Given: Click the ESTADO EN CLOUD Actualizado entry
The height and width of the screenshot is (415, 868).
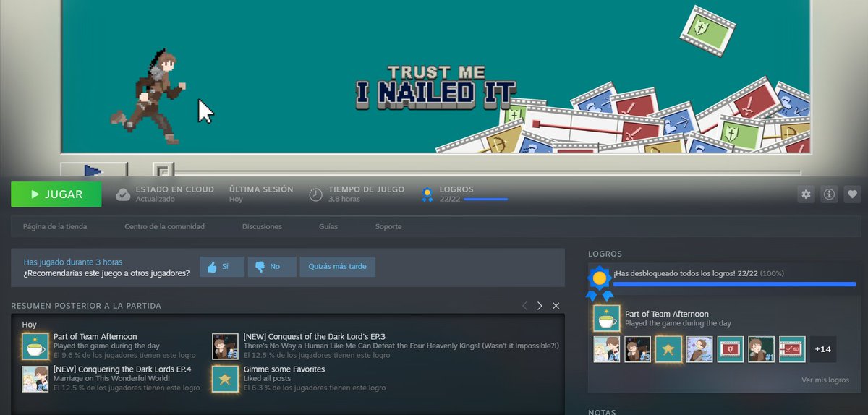Looking at the screenshot, I should pyautogui.click(x=174, y=194).
